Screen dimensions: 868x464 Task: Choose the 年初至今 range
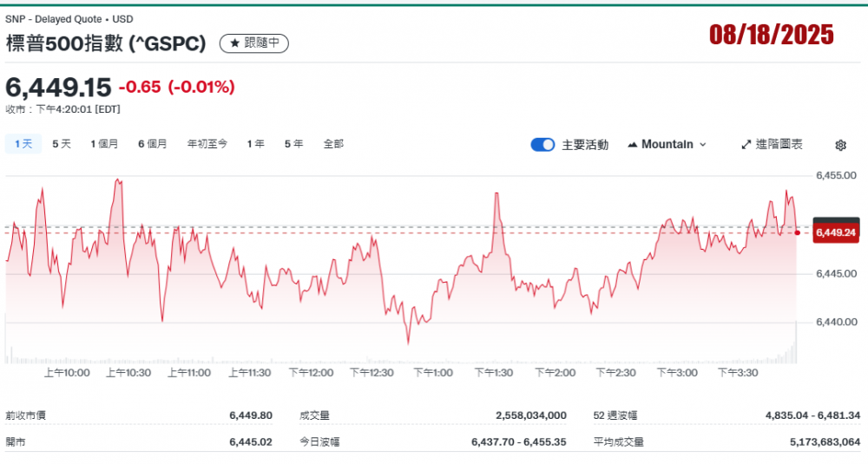point(207,144)
